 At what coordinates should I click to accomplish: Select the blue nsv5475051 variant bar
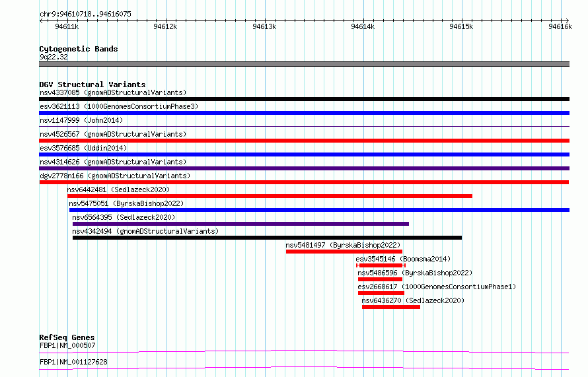319,210
